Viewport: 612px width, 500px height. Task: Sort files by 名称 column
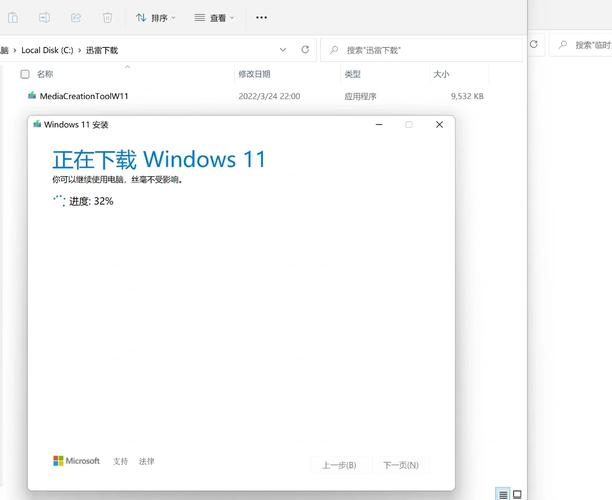(x=45, y=74)
